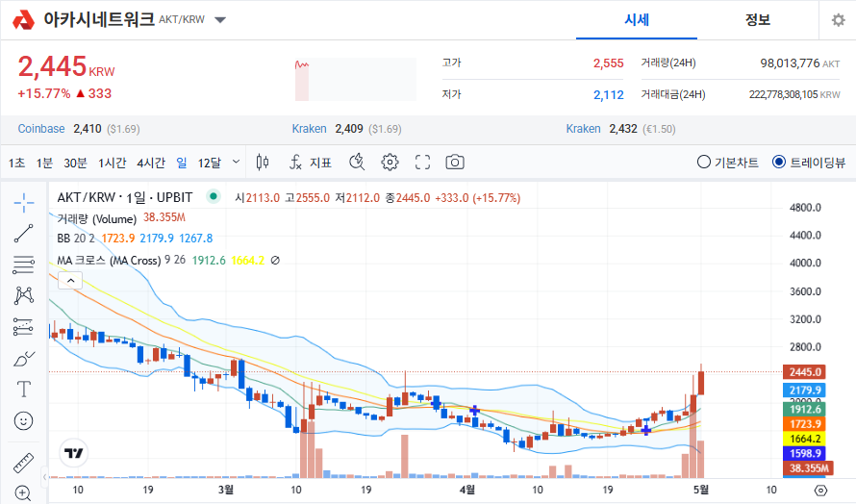
Task: Open the emoji sticker tool
Action: click(23, 420)
